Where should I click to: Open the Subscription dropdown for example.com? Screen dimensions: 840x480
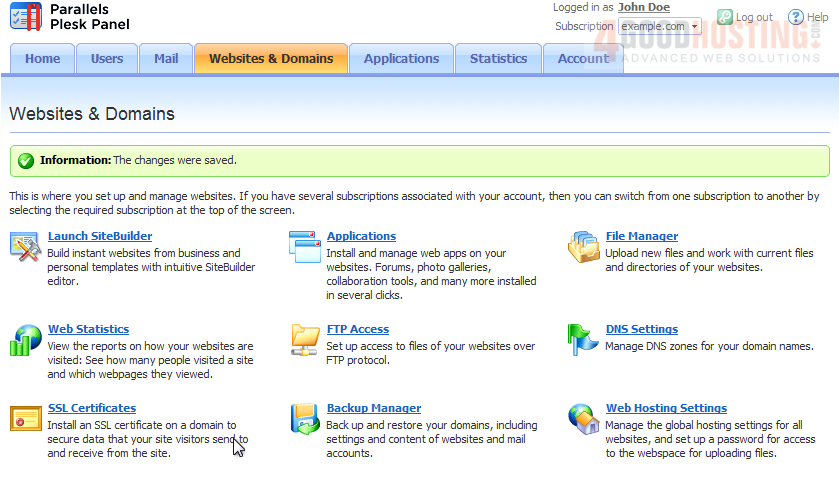pos(659,27)
